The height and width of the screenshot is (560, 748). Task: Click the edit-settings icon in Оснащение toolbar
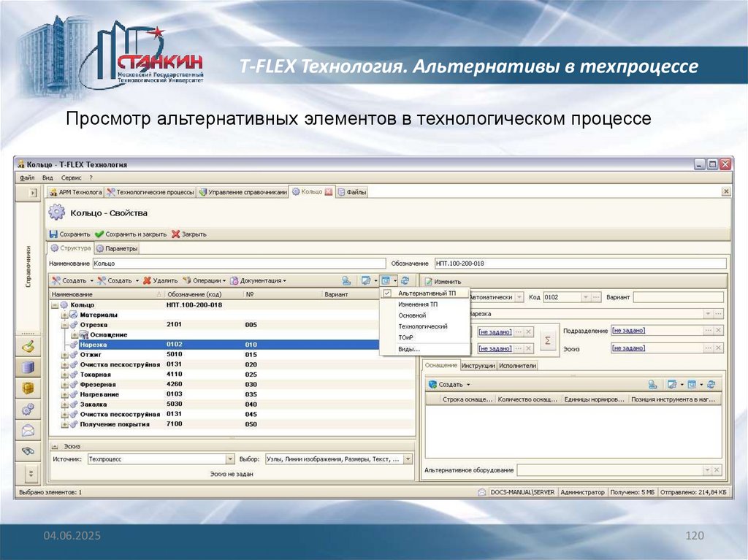672,385
